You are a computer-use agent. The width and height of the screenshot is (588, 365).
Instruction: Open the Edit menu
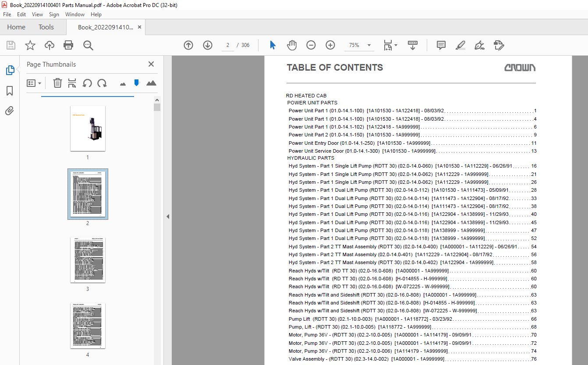point(21,14)
